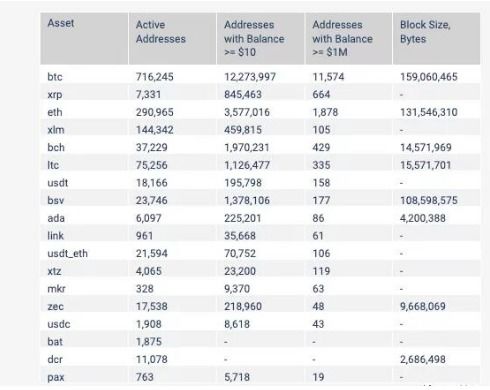Click the Block Size, Bytes header
The height and width of the screenshot is (390, 490).
pyautogui.click(x=425, y=32)
